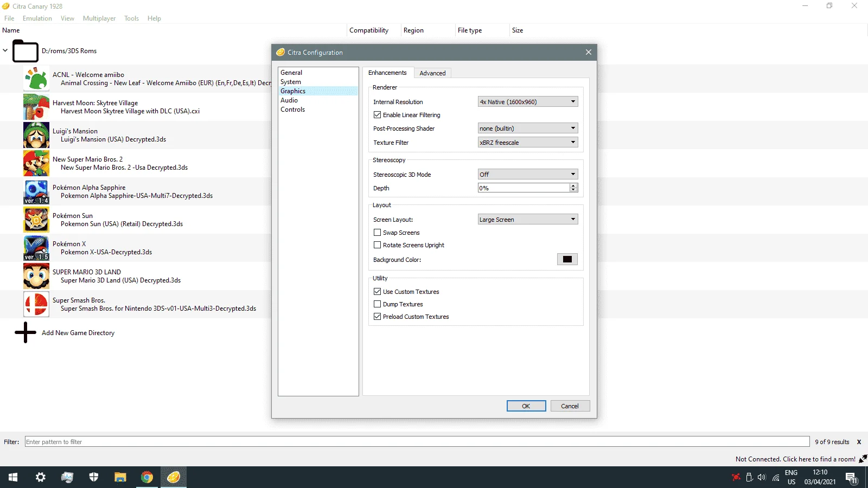This screenshot has height=488, width=868.
Task: Open the Screen Layout dropdown
Action: 528,219
